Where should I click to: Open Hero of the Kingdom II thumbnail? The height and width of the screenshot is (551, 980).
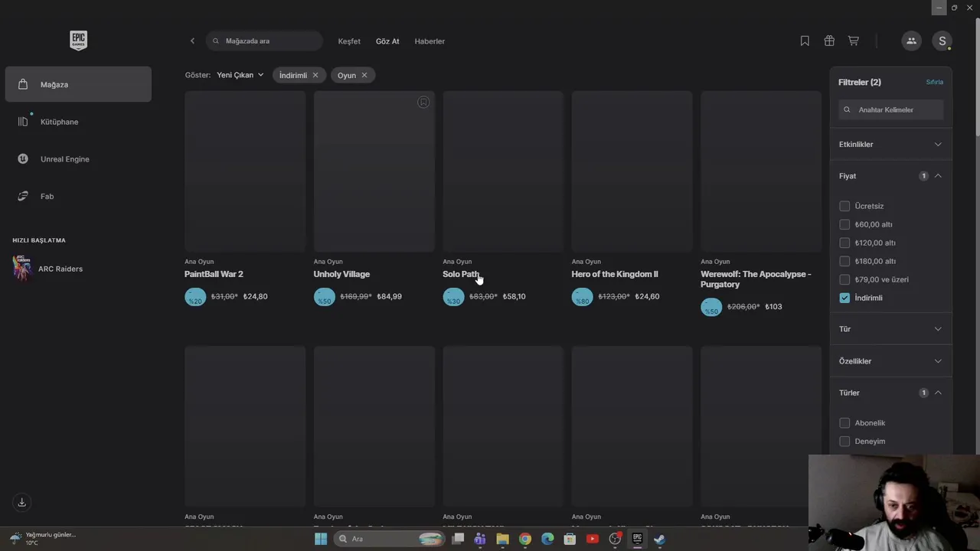coord(632,171)
